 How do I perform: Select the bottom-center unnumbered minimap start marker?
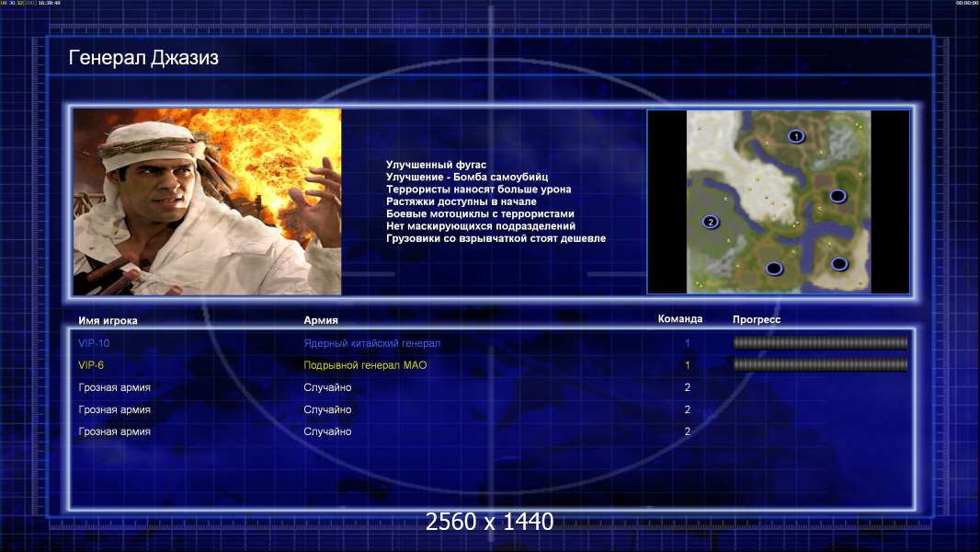click(774, 269)
